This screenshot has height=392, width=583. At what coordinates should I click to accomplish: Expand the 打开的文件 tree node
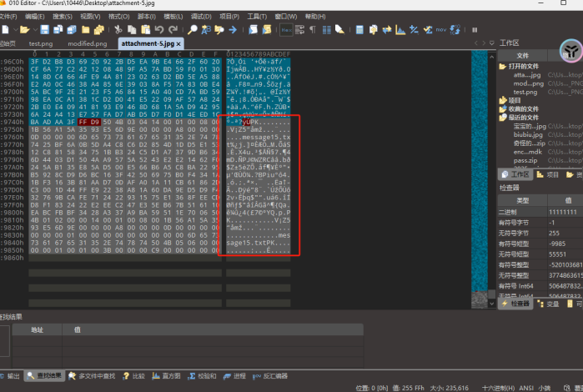tap(525, 66)
